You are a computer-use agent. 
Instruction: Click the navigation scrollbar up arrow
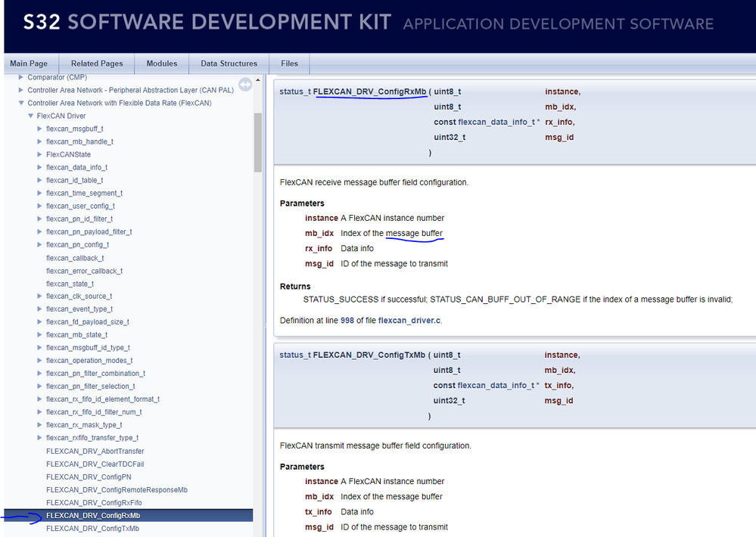point(258,80)
